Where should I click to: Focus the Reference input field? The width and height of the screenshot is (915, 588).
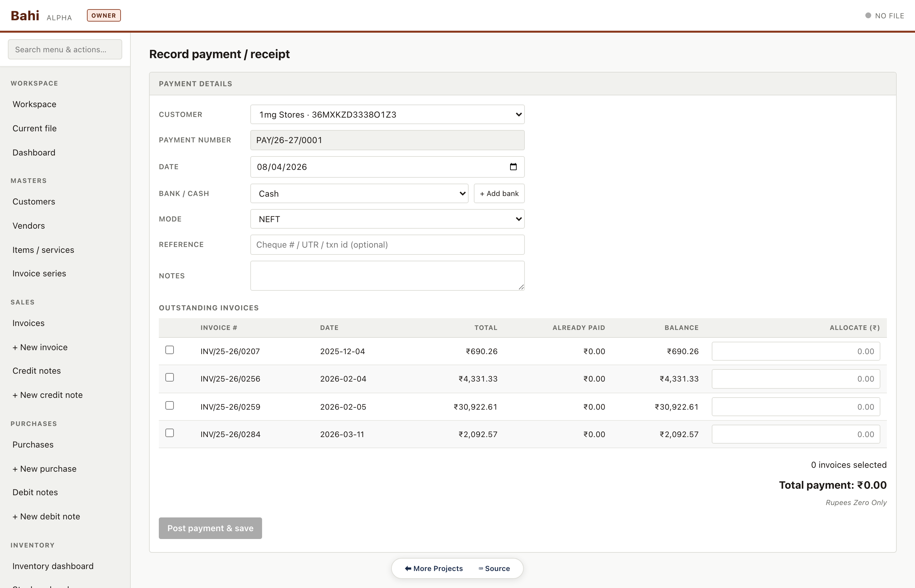(387, 245)
